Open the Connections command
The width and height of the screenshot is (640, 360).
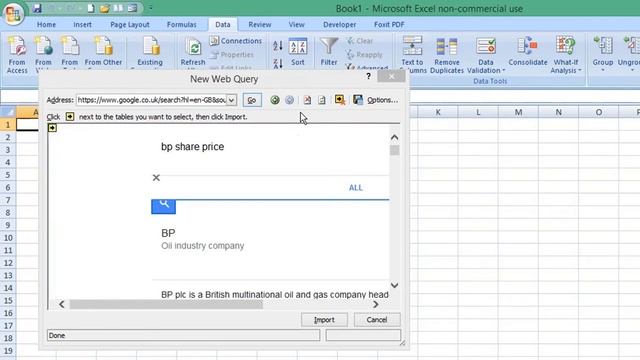coord(236,41)
